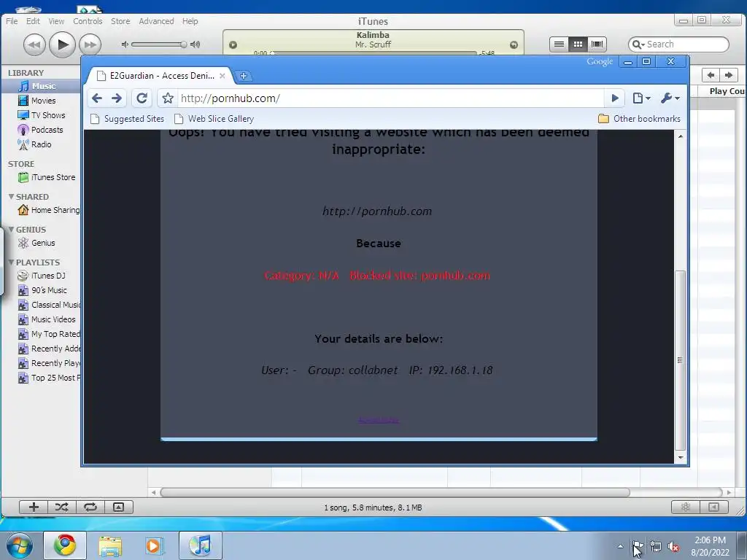Open the iTunes Advanced menu
This screenshot has height=560, width=747.
coord(156,21)
